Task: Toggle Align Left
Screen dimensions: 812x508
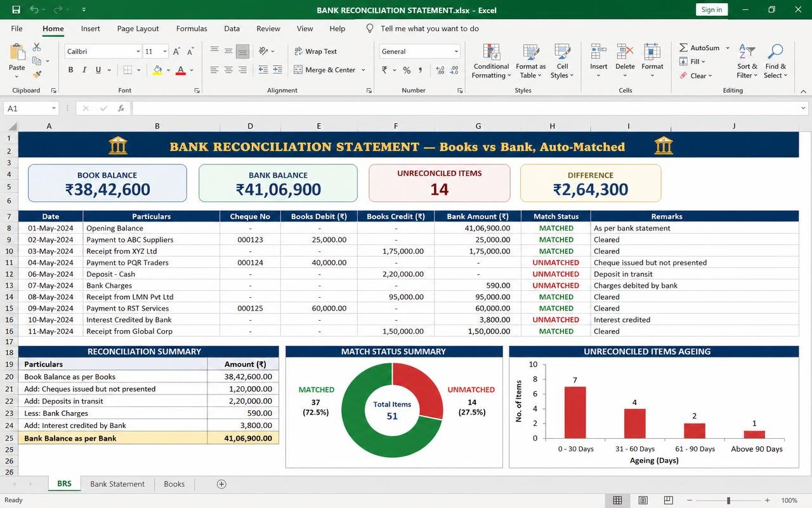Action: tap(214, 70)
